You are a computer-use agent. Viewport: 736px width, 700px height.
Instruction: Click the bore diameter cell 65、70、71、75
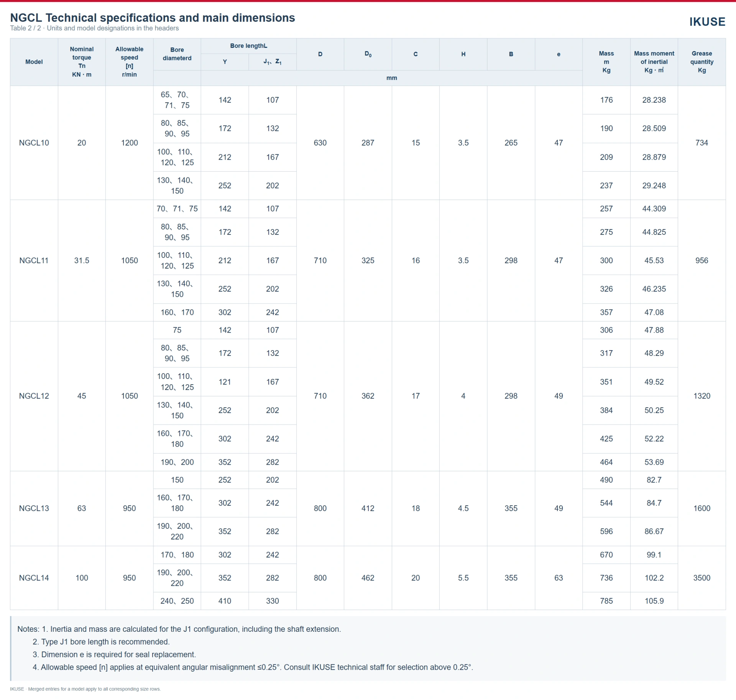point(177,100)
